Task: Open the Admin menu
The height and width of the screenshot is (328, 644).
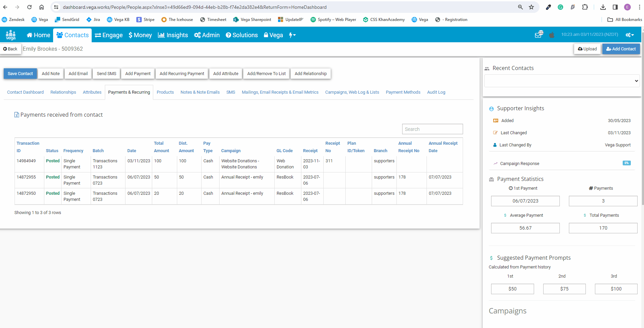Action: [207, 35]
